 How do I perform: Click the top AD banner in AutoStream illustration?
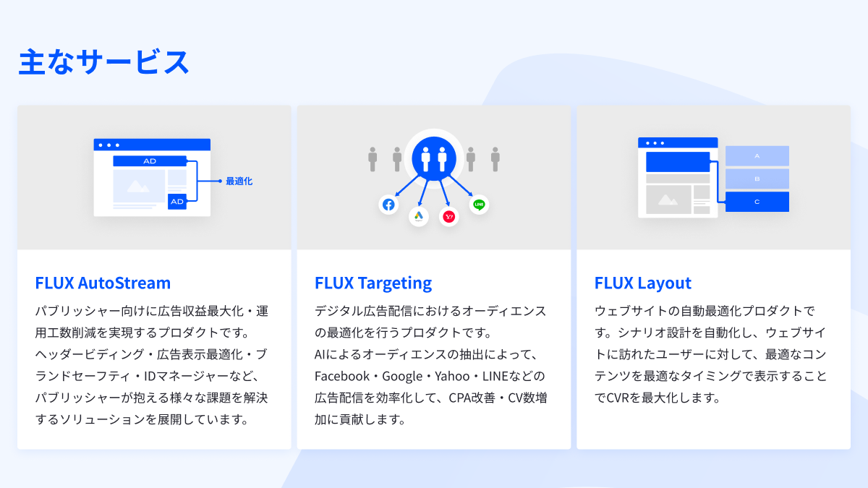pyautogui.click(x=150, y=160)
